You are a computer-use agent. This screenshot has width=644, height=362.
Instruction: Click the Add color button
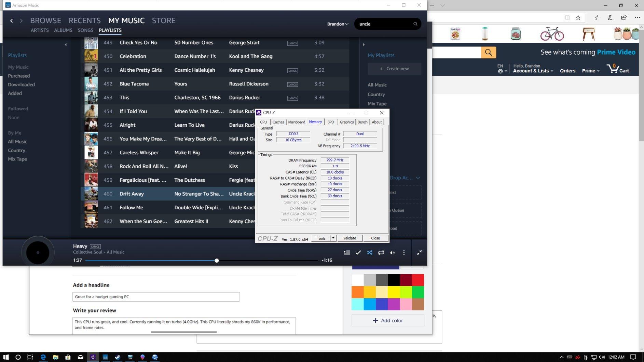[x=388, y=321]
